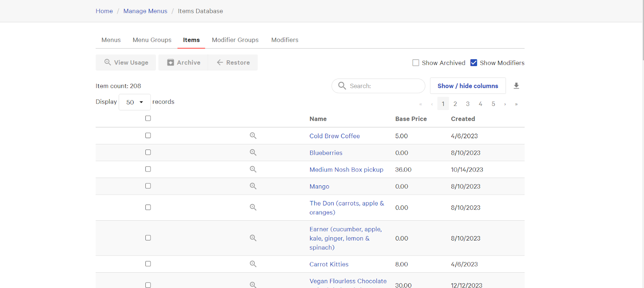Switch to the Modifier Groups tab
The image size is (644, 288).
pos(235,40)
